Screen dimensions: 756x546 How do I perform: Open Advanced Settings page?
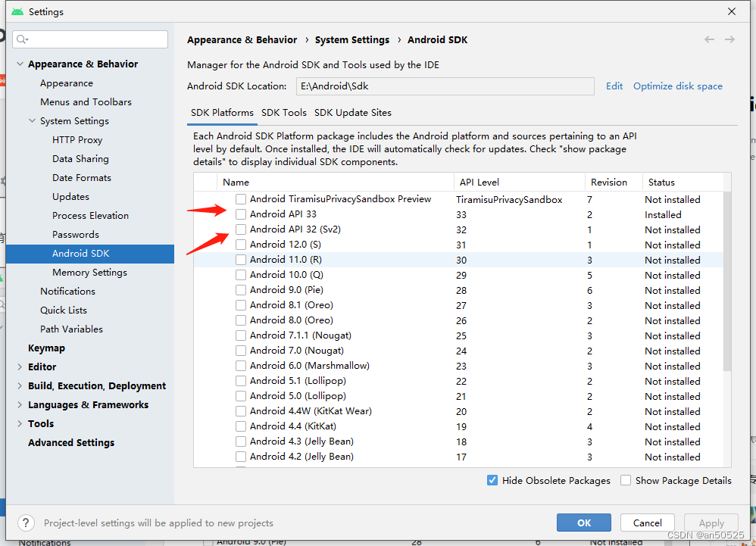(71, 442)
